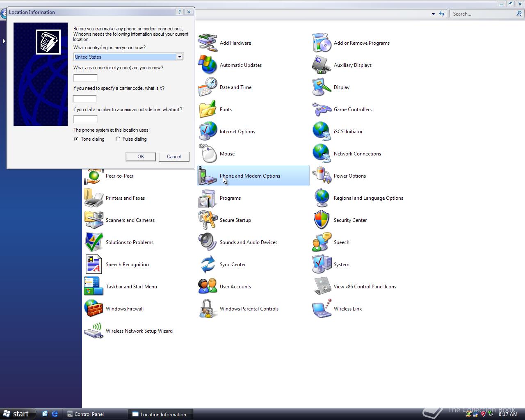
Task: Open the Taskbar and Start Menu icon
Action: pos(94,286)
